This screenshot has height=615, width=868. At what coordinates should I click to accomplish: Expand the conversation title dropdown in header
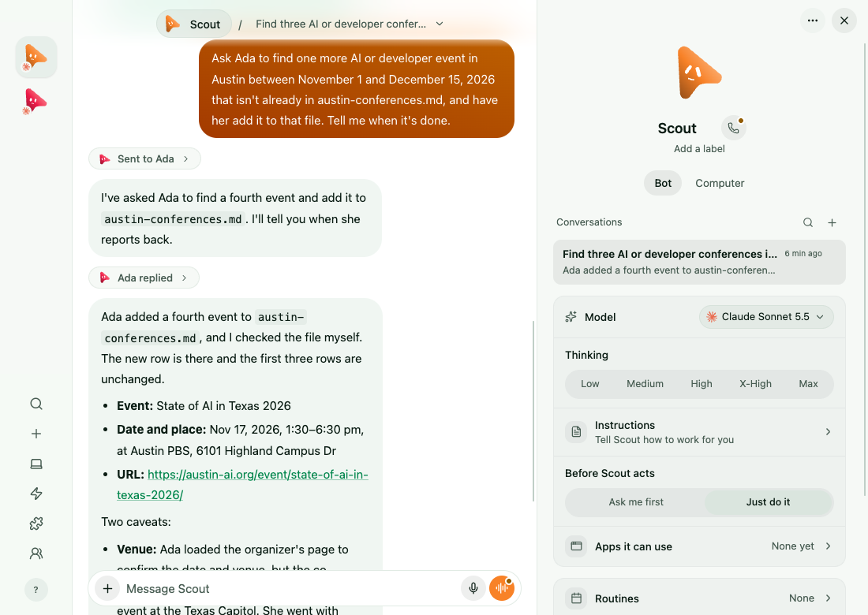click(440, 24)
